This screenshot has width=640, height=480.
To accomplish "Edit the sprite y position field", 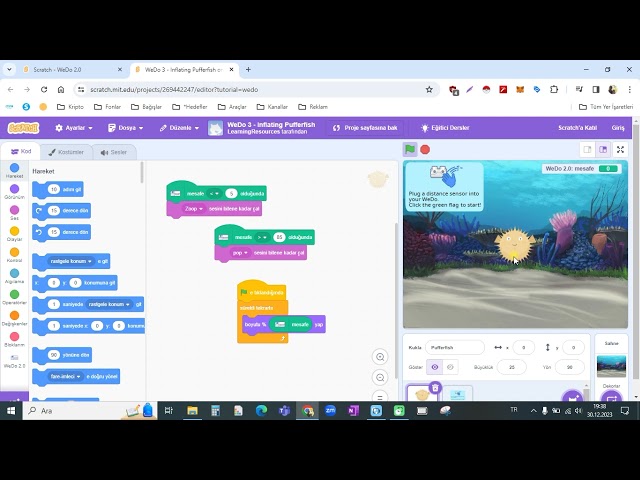I will [573, 347].
